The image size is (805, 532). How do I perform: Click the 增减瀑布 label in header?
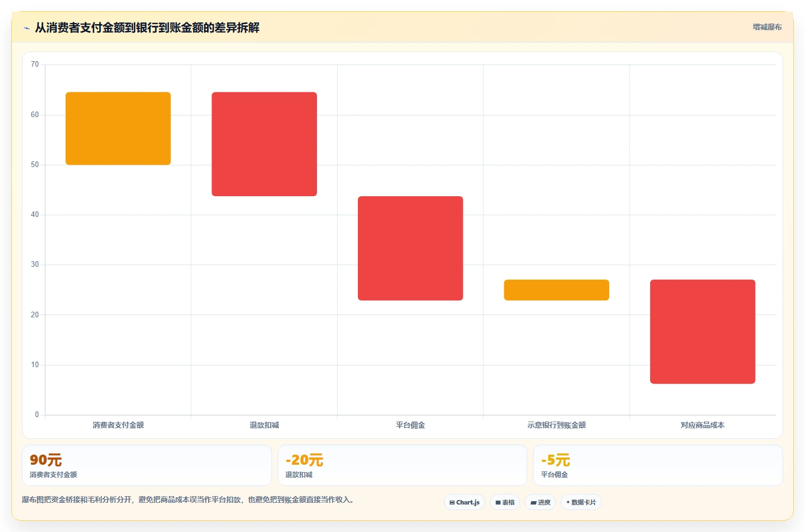coord(767,27)
